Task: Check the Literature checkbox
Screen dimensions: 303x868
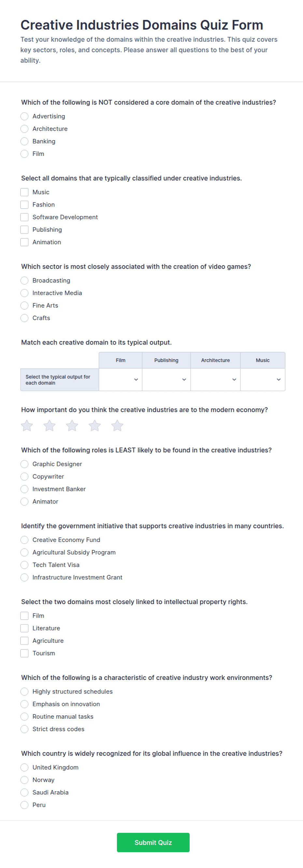Action: click(24, 628)
